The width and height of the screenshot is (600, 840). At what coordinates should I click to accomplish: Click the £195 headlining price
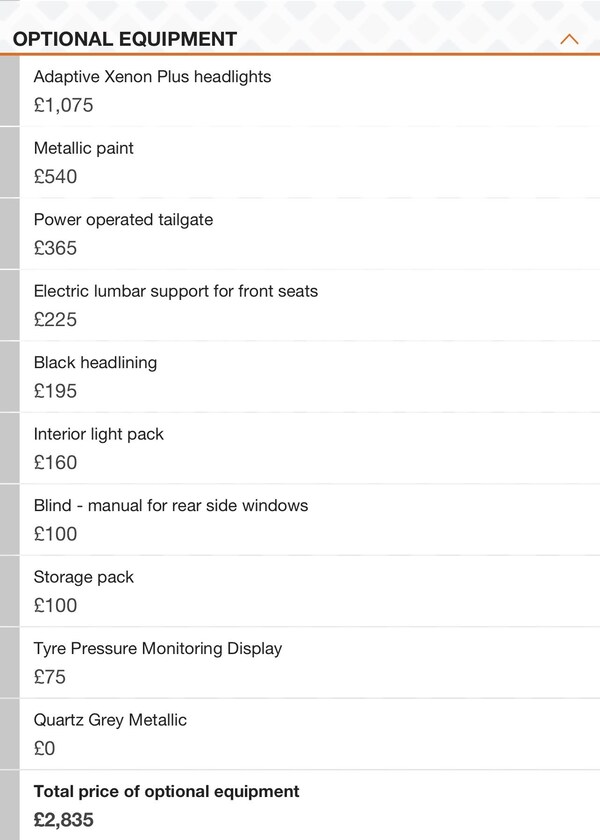(x=55, y=391)
